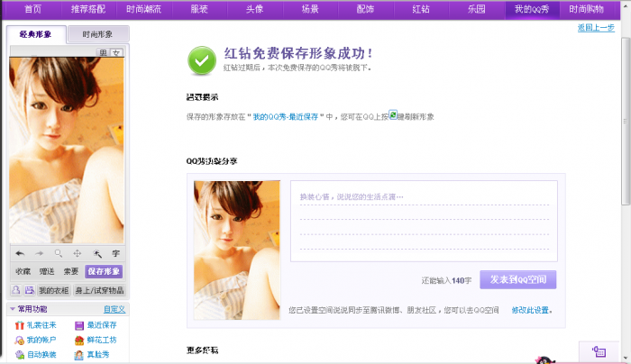The height and width of the screenshot is (364, 631).
Task: Click the avatar thumbnail in share box
Action: [236, 250]
